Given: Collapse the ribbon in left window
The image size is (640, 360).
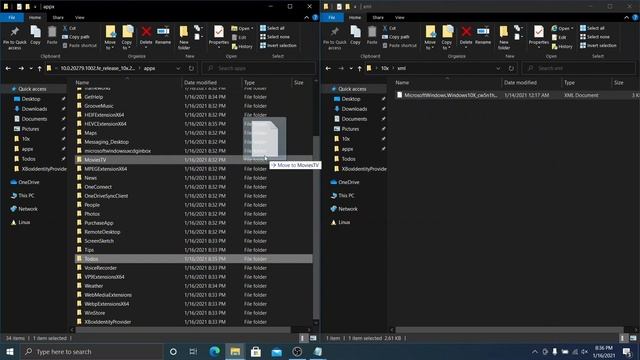Looking at the screenshot, I should 307,18.
